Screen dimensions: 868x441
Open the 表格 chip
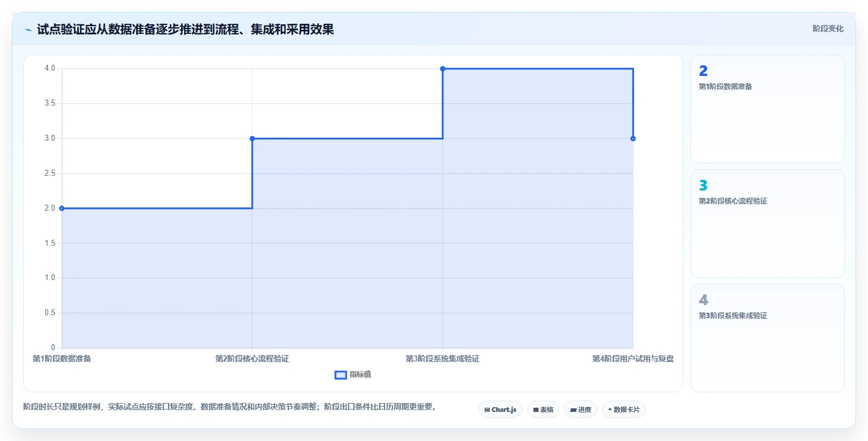pos(543,410)
